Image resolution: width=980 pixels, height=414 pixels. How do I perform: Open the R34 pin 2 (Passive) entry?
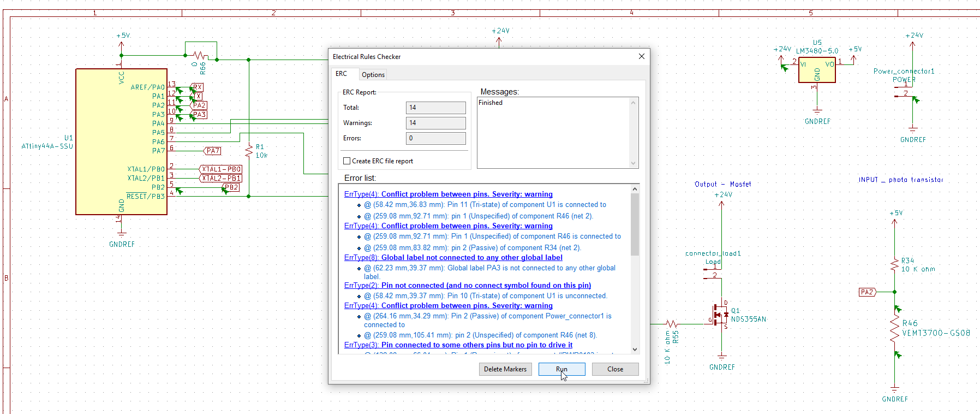click(x=473, y=248)
